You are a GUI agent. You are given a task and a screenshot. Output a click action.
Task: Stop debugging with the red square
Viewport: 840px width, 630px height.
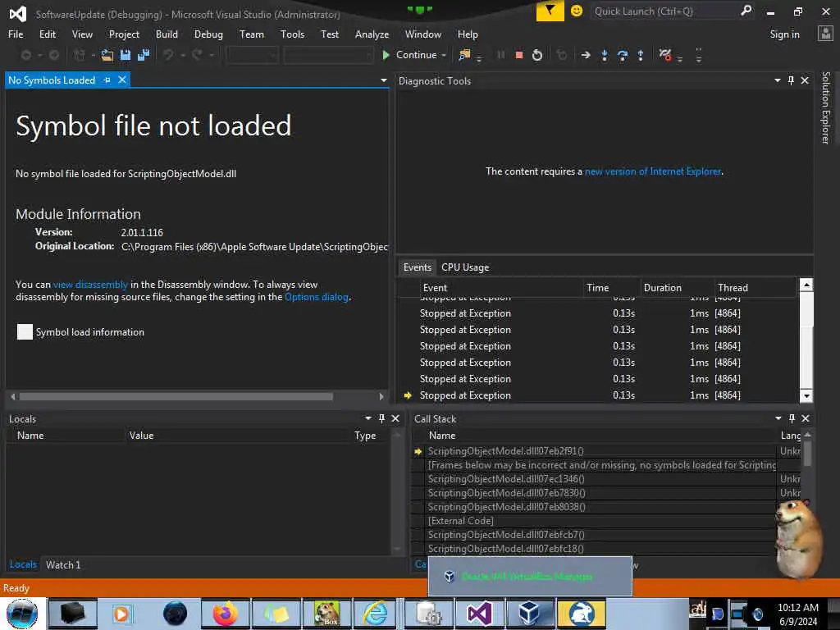tap(518, 55)
